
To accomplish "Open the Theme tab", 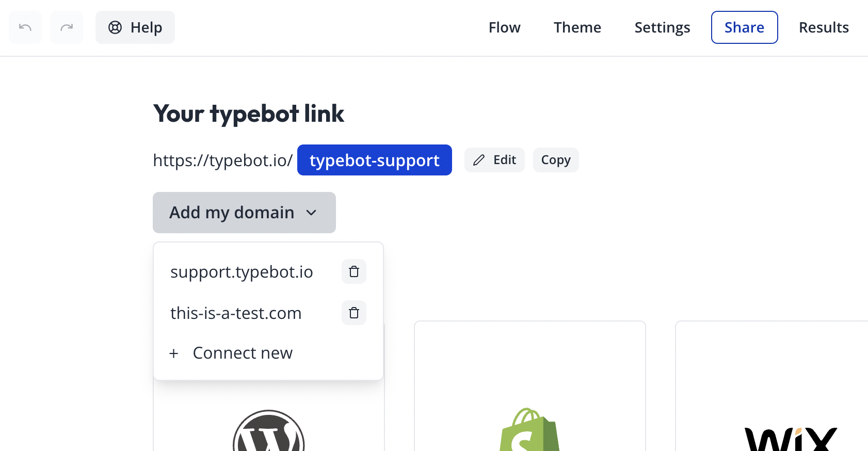I will click(x=577, y=27).
